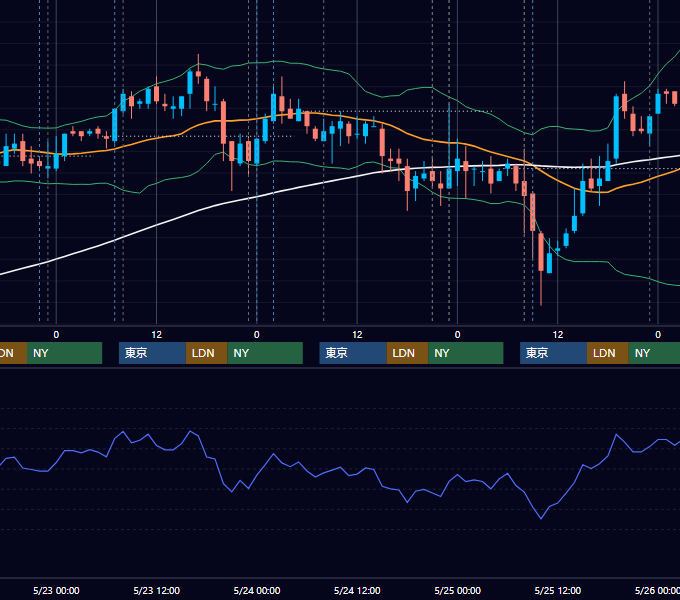Select the 東京 session block on 5/24
Image resolution: width=680 pixels, height=600 pixels.
click(x=353, y=353)
